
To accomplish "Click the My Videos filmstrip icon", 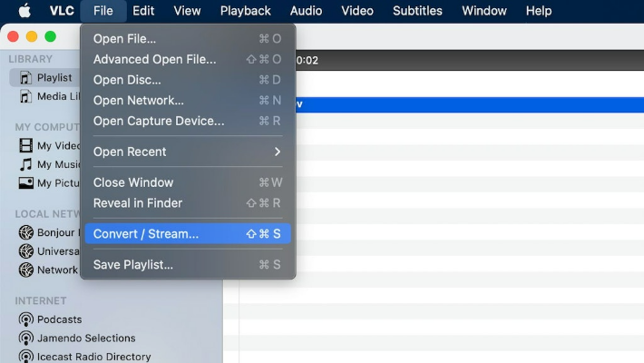I will point(26,145).
